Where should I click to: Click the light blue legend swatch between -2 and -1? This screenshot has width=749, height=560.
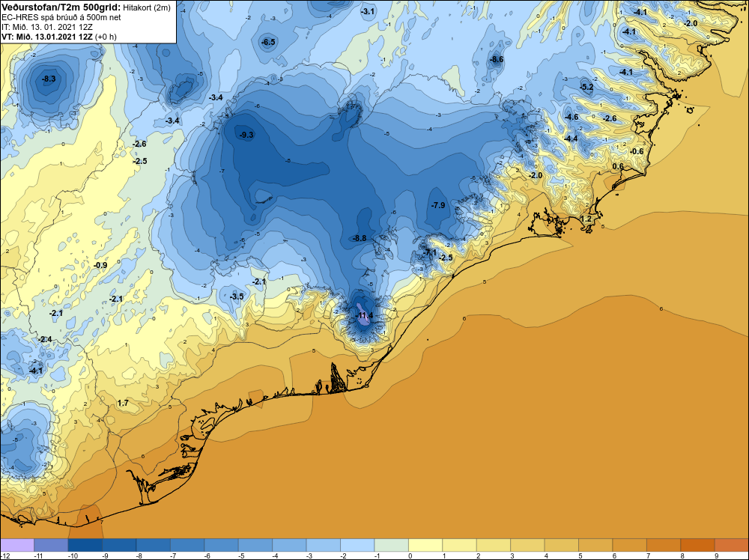[x=357, y=545]
